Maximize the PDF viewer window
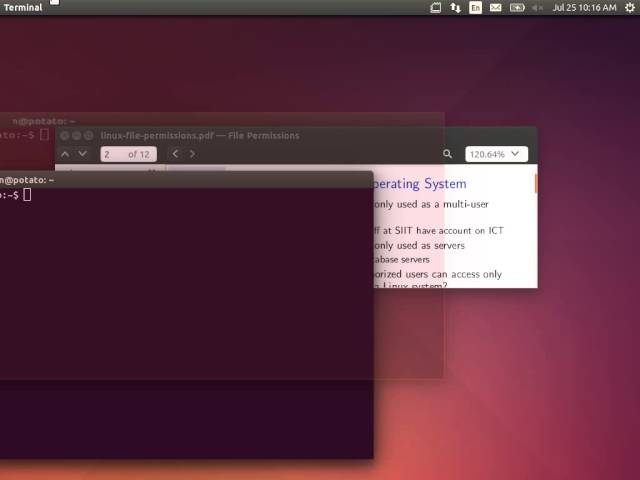Screen dimensions: 640x480 [88, 136]
